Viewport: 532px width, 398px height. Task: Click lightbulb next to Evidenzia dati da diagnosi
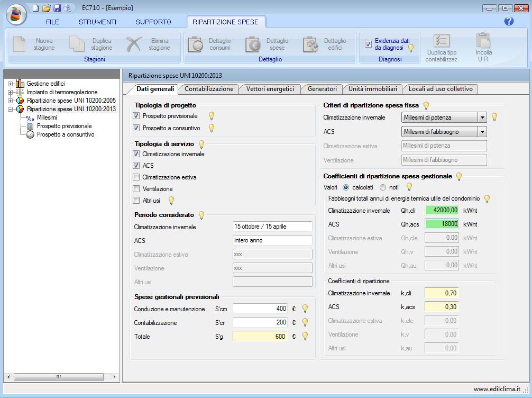coord(410,48)
